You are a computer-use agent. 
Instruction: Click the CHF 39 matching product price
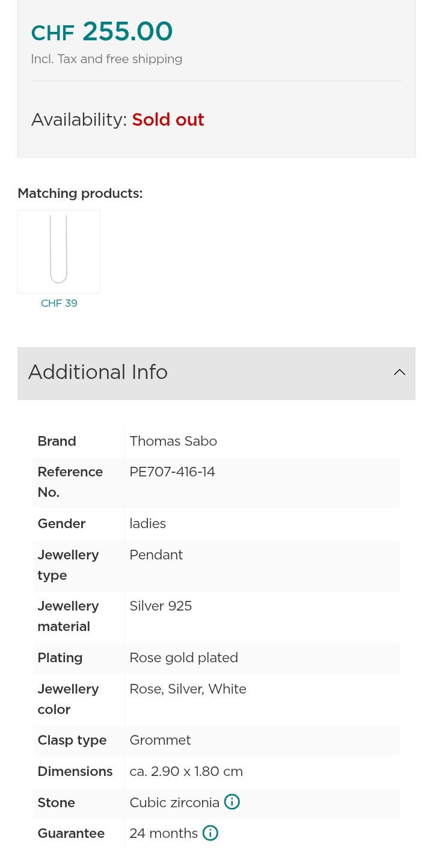point(59,303)
